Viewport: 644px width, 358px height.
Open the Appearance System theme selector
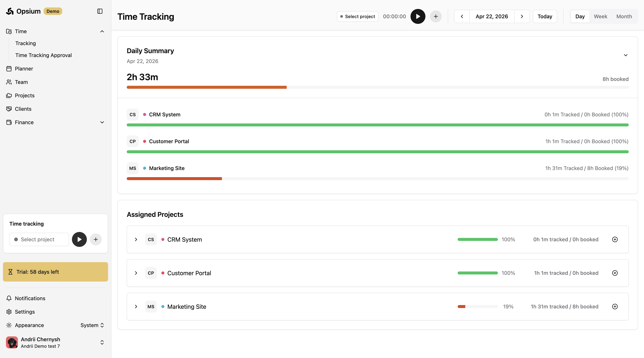92,325
